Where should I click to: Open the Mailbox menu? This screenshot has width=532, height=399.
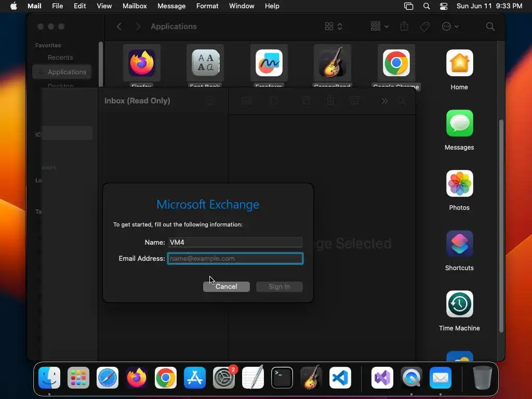(135, 6)
